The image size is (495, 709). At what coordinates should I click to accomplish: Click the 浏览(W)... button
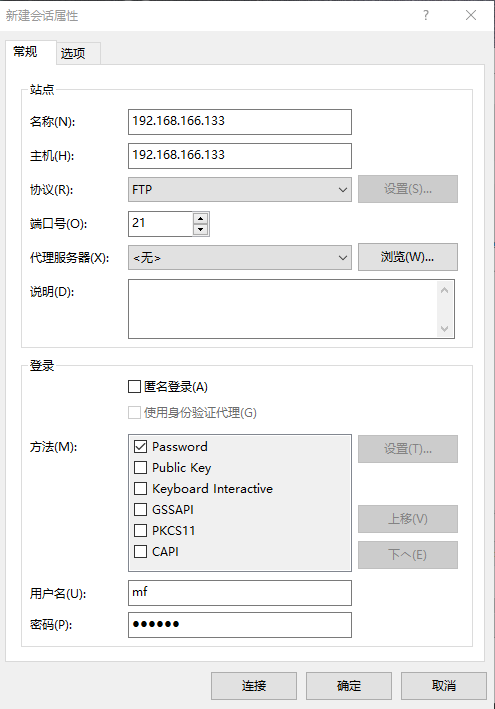coord(408,257)
